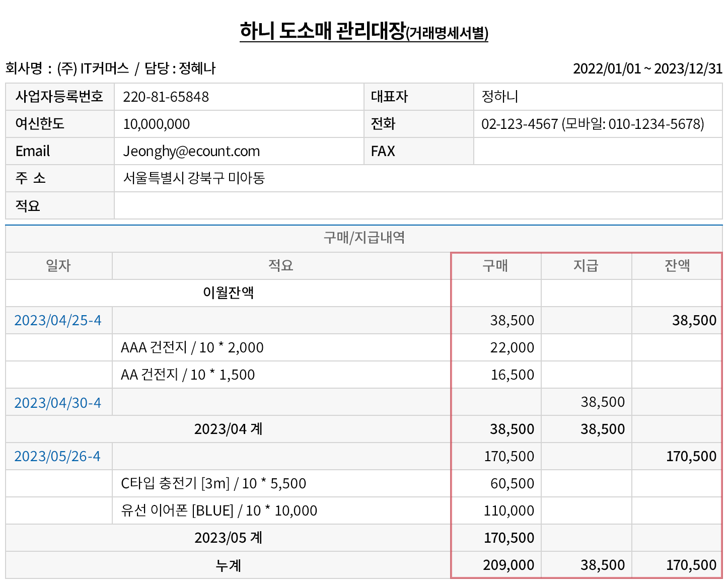Image resolution: width=728 pixels, height=584 pixels.
Task: Select the AAA 건전지 item row description
Action: tap(192, 347)
